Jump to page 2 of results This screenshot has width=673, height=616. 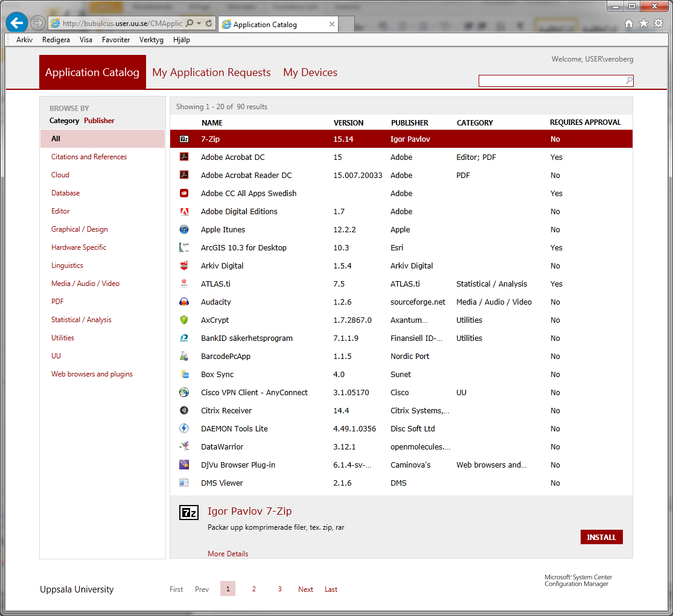254,589
